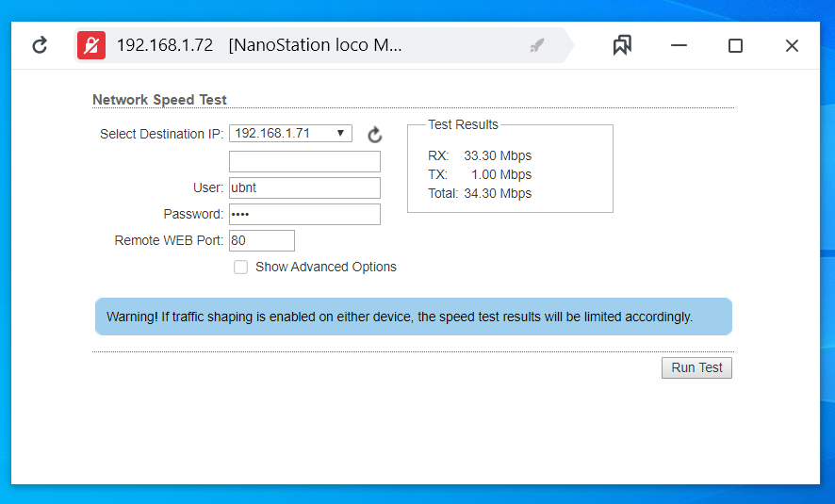The image size is (835, 504).
Task: Click the Network Speed Test heading
Action: [160, 100]
